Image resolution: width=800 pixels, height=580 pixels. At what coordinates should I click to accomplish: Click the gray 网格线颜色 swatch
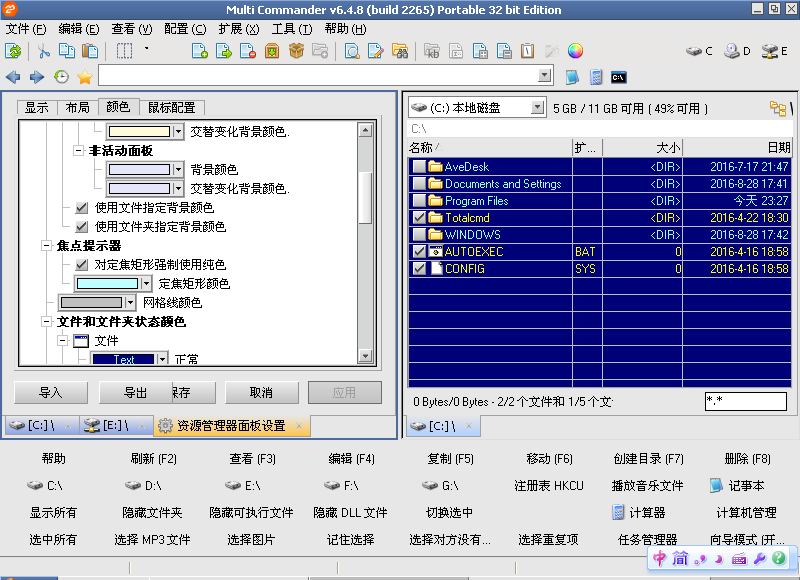[x=91, y=302]
